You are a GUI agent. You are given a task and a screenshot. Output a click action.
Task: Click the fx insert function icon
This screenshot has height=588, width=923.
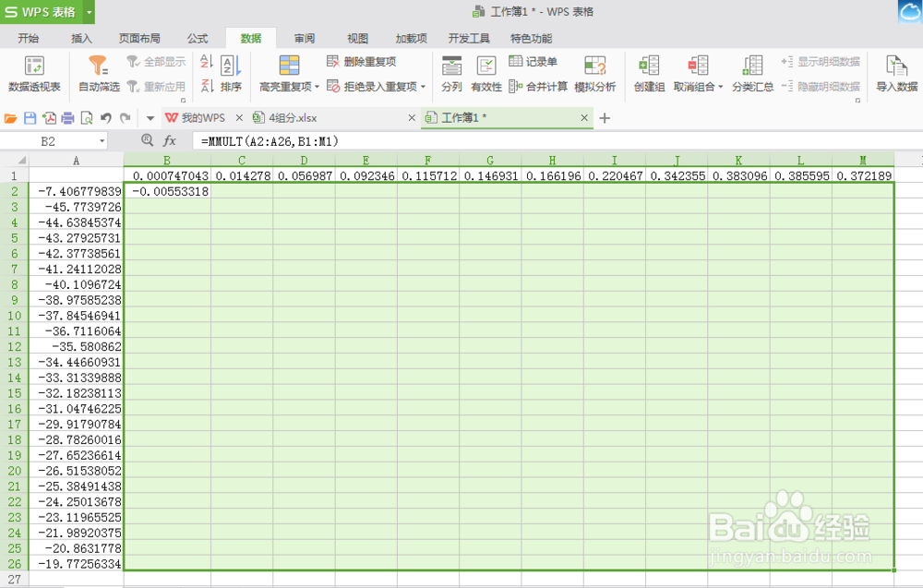tap(170, 140)
